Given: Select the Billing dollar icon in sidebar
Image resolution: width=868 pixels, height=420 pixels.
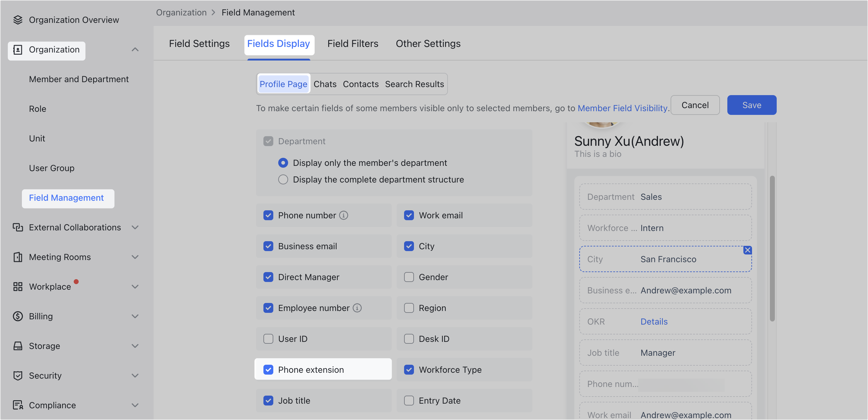Looking at the screenshot, I should (x=18, y=316).
